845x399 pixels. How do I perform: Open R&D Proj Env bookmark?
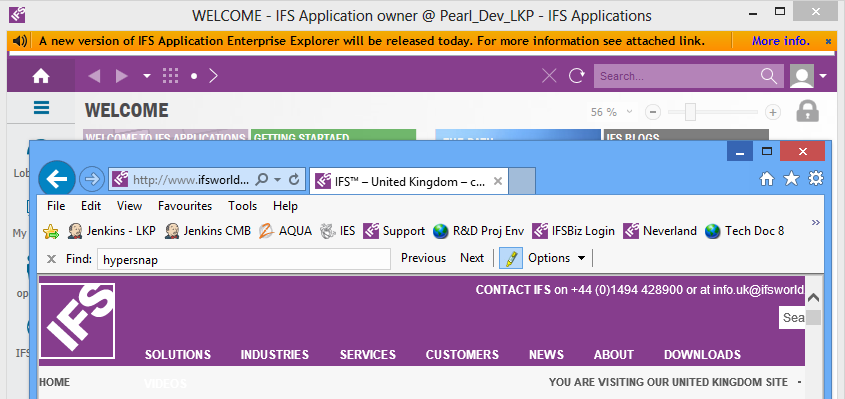479,231
